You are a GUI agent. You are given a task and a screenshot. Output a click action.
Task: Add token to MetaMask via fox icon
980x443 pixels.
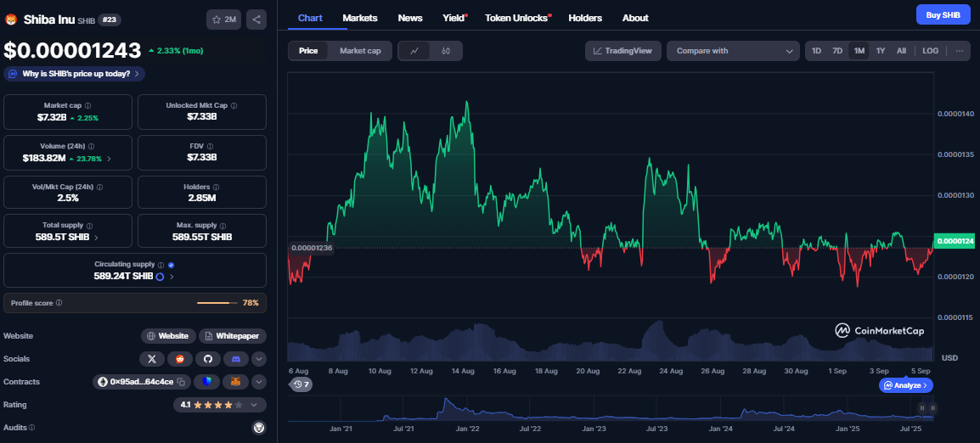[x=235, y=382]
